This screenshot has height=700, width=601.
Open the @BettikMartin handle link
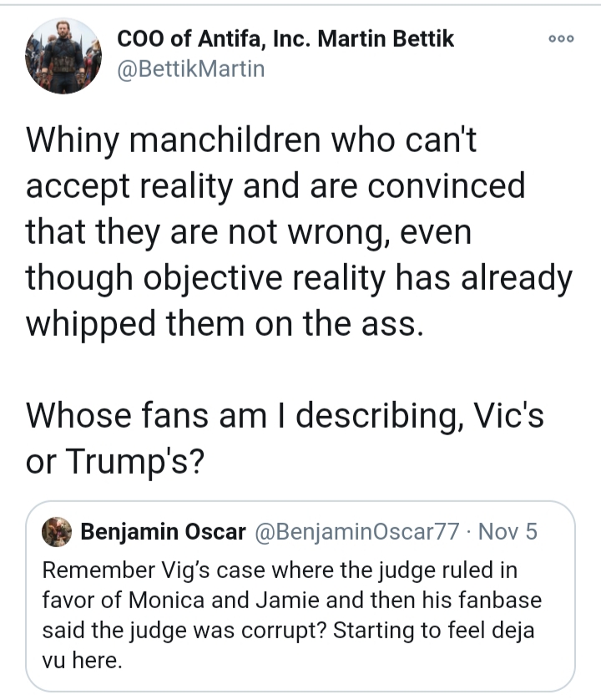tap(191, 69)
